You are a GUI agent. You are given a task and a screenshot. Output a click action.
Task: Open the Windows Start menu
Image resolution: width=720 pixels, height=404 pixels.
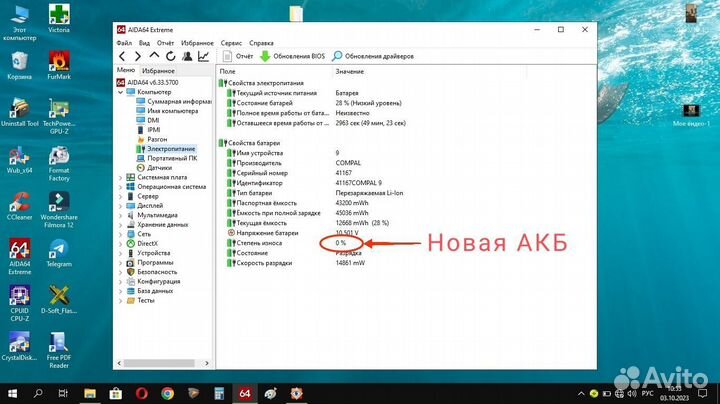coord(12,393)
